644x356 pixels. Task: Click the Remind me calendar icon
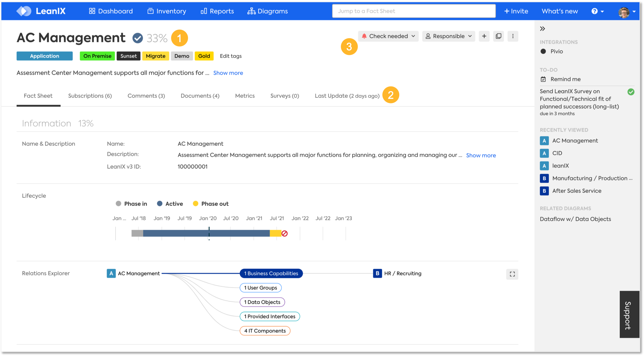[x=543, y=79]
